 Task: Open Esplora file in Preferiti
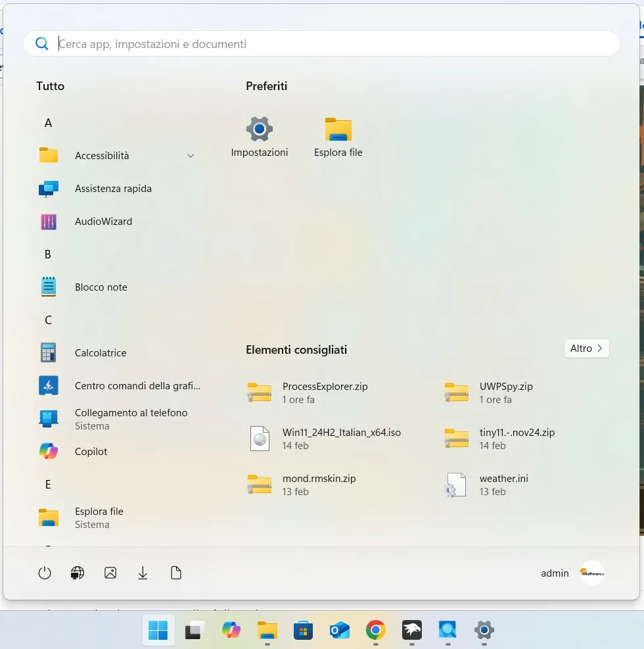(x=338, y=137)
